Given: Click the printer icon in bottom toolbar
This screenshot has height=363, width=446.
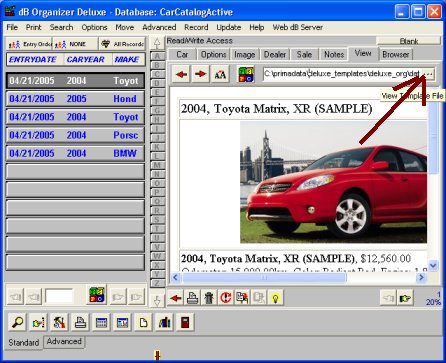Looking at the screenshot, I should coord(80,322).
